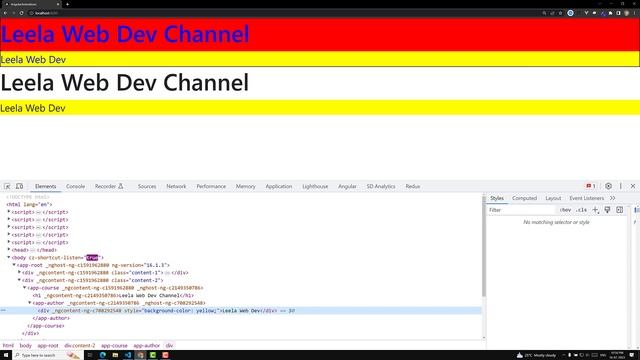Select the Layout sidebar tab
Viewport: 640px width, 360px height.
tap(553, 198)
